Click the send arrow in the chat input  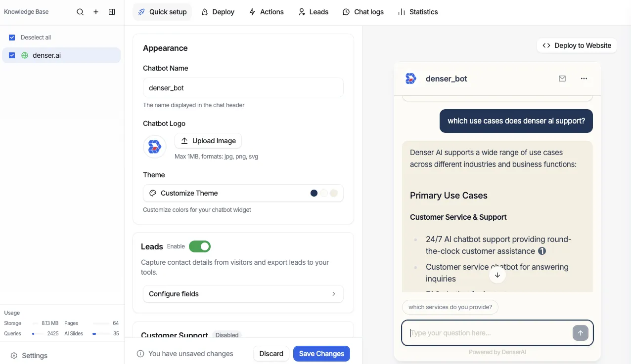(580, 333)
